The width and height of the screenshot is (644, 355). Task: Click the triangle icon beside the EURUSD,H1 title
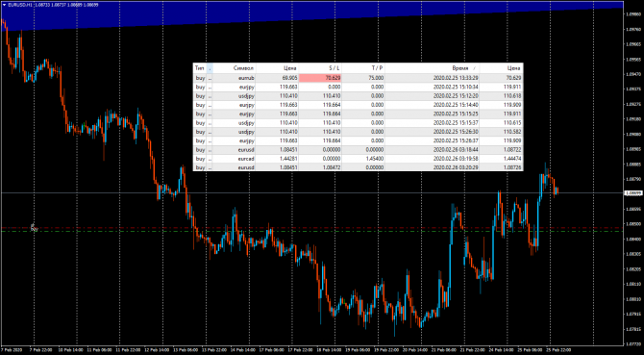pyautogui.click(x=4, y=5)
